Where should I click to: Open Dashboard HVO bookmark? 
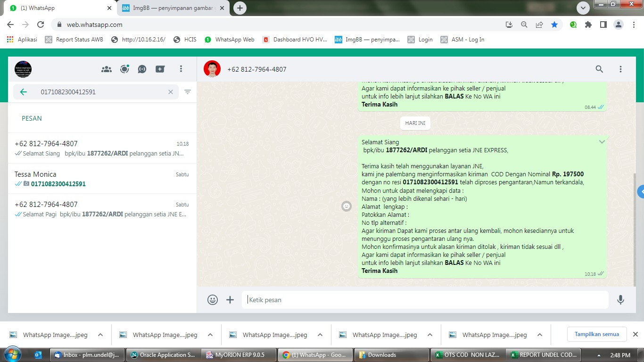click(295, 40)
